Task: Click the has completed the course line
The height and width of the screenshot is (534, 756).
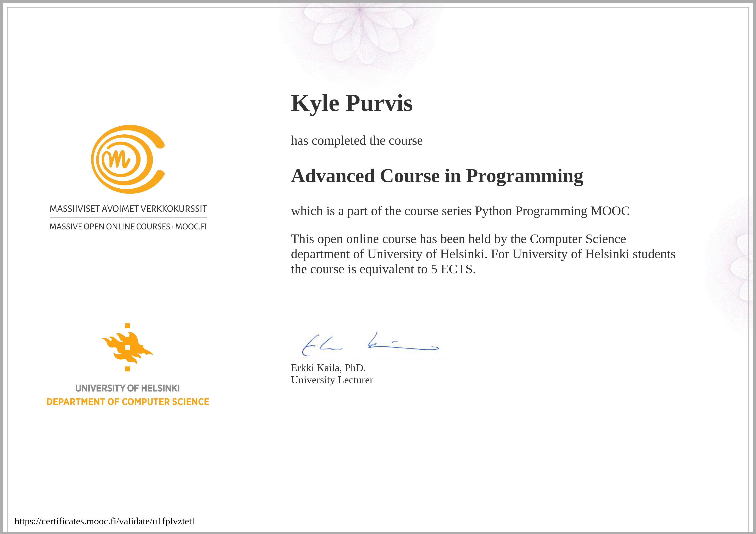Action: 357,141
